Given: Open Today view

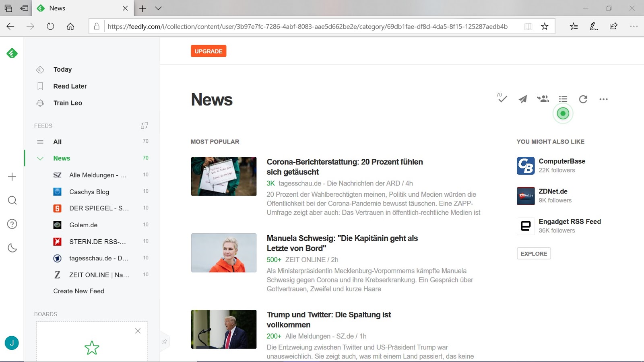Looking at the screenshot, I should coord(62,70).
